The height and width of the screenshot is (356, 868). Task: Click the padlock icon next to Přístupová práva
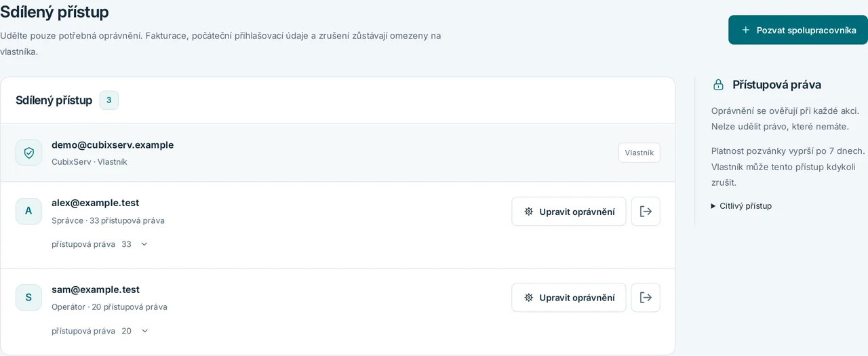(x=718, y=85)
